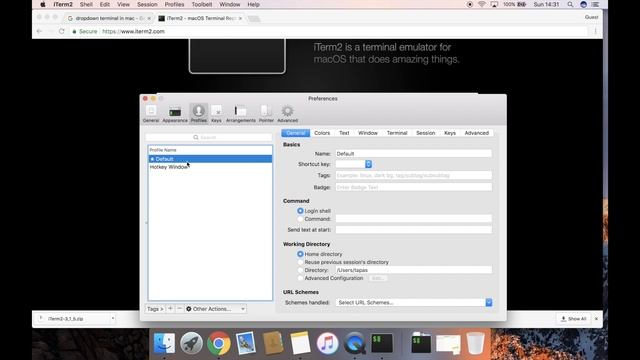
Task: Open the Arrangements preferences pane
Action: click(240, 113)
